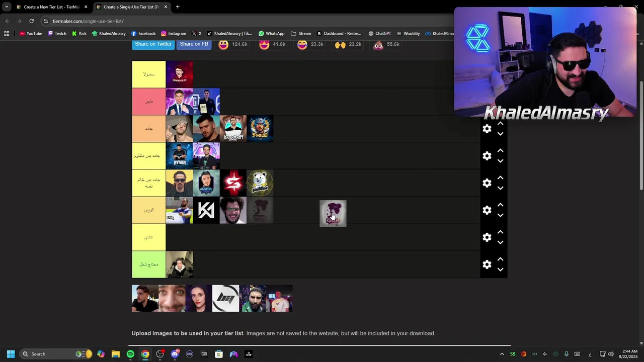Open the Instagram bookmark
The width and height of the screenshot is (644, 362).
point(174,34)
